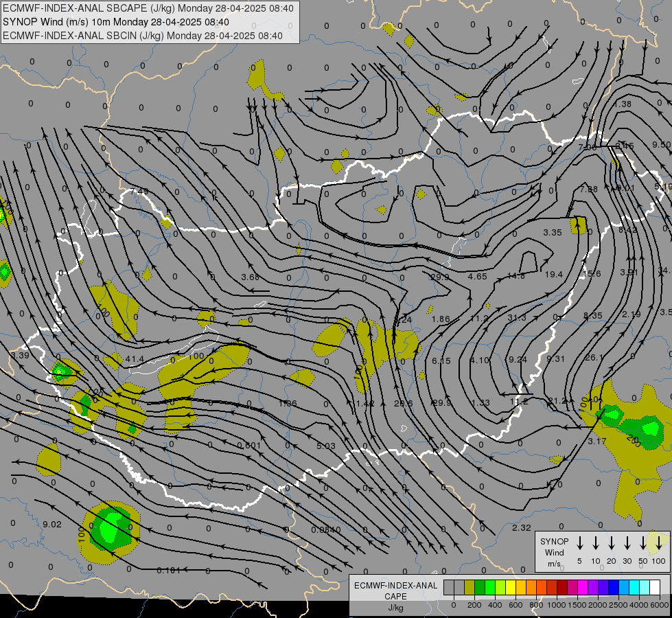Click the 30 m/s wind arrow symbol

pos(627,542)
